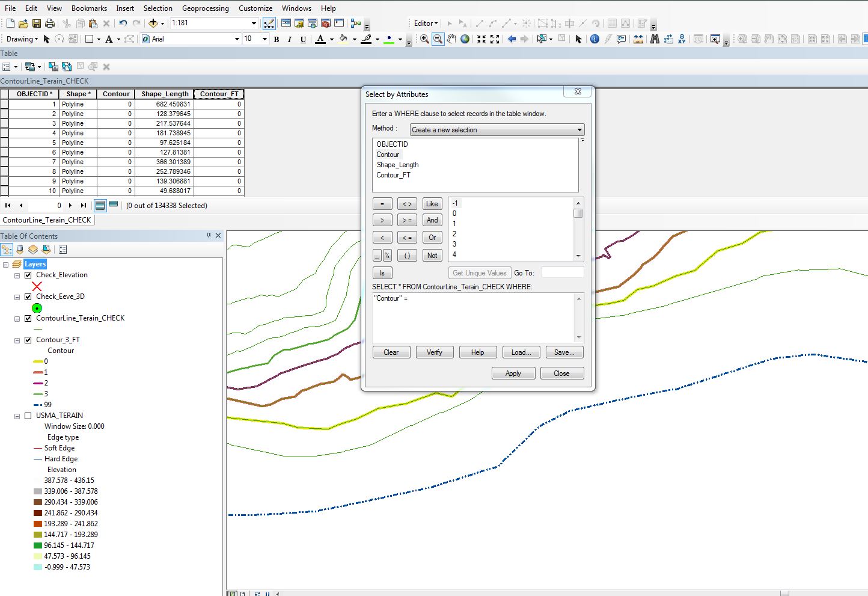Click Go Back to Previous Extent arrow

click(x=512, y=39)
